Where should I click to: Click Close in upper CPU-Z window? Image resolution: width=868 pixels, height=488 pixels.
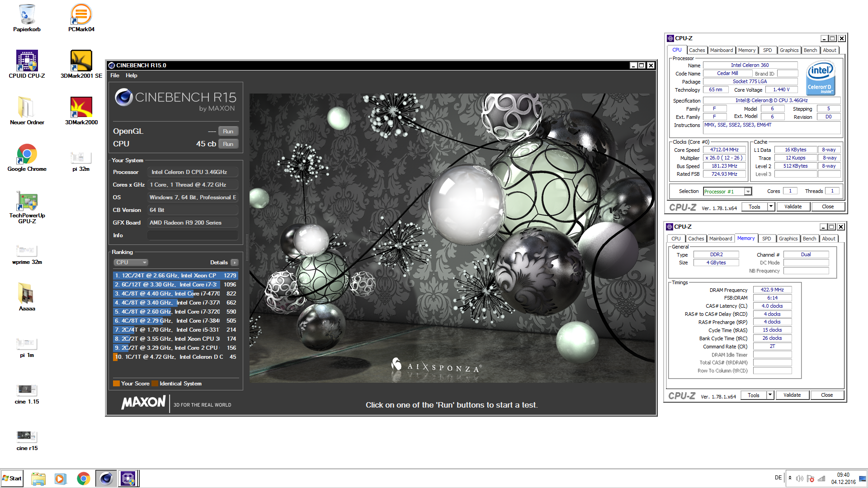828,207
